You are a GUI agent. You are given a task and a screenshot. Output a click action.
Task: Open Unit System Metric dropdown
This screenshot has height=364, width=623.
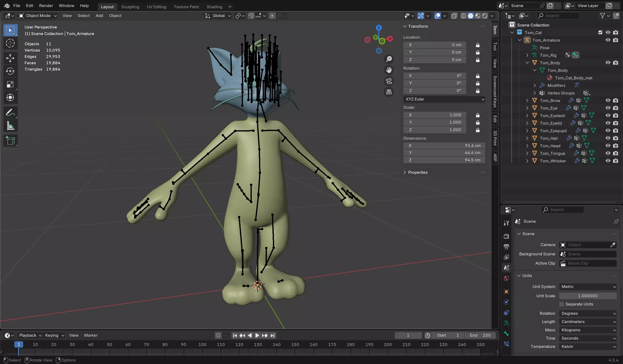coord(588,287)
